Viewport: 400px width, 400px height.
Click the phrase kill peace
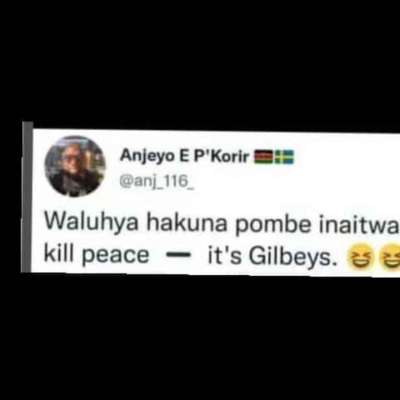point(97,256)
